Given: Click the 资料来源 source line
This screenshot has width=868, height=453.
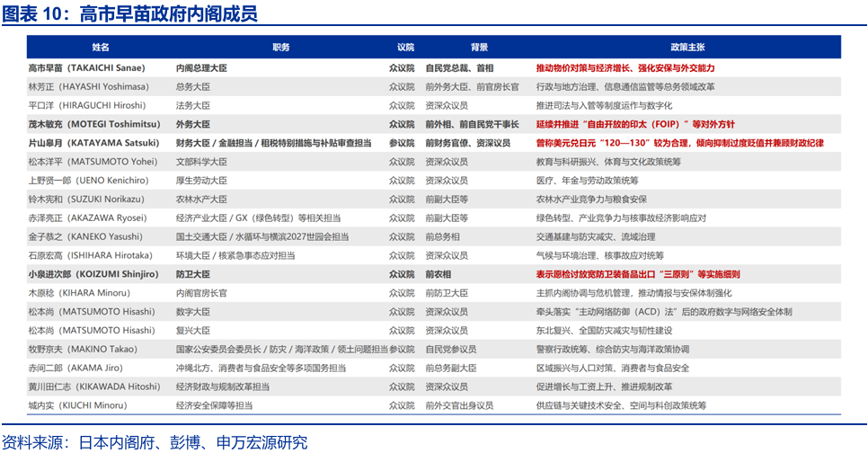Looking at the screenshot, I should pos(155,442).
